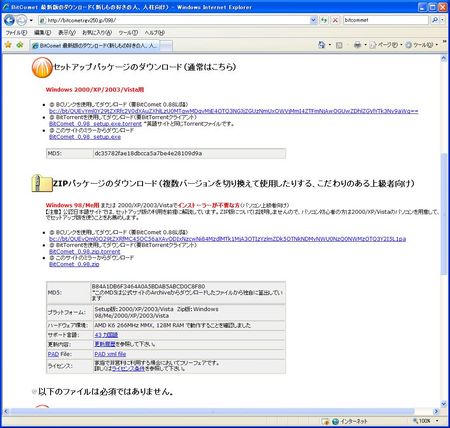Click the Print toolbar icon
This screenshot has height=428, width=450.
pyautogui.click(x=357, y=45)
